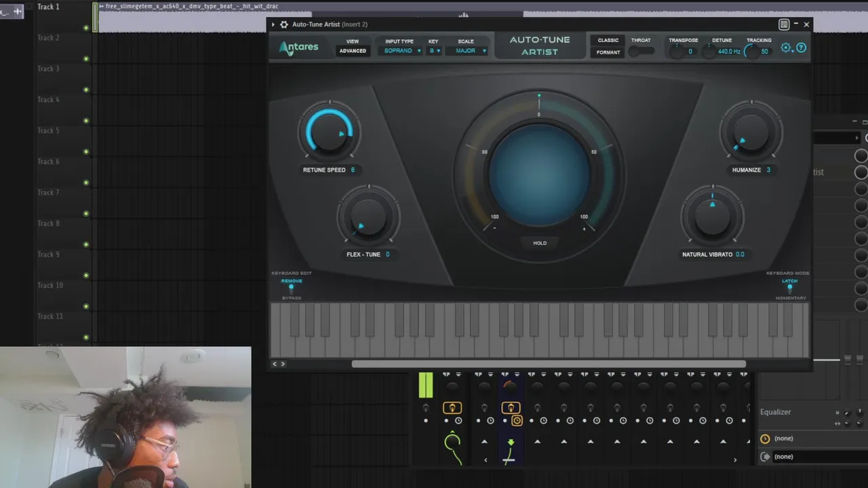
Task: Flip the Keyboard Mode Latch/Momentary switch
Action: coord(789,289)
